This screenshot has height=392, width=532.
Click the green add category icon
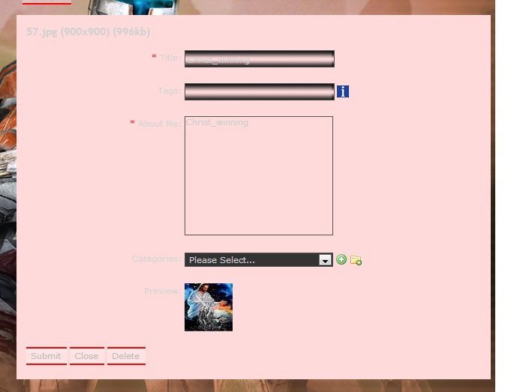point(341,259)
